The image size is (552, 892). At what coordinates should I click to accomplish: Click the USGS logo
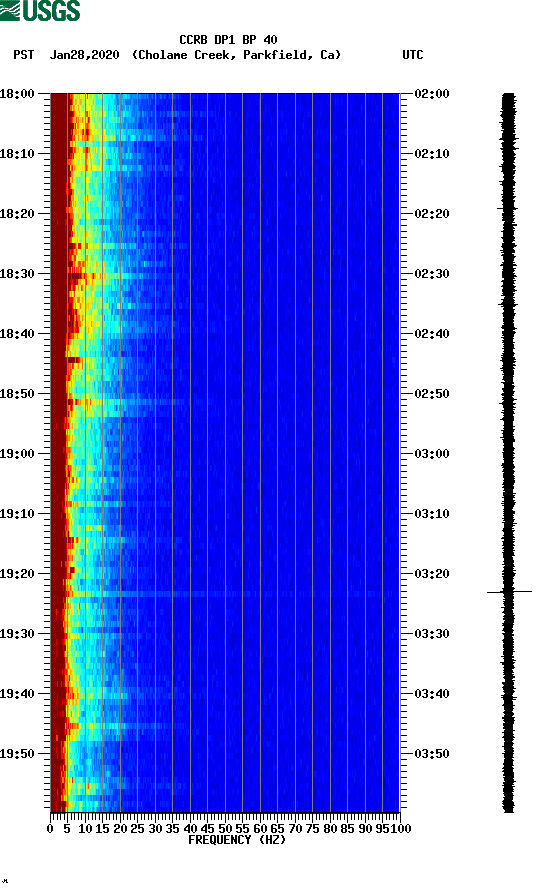pos(40,10)
